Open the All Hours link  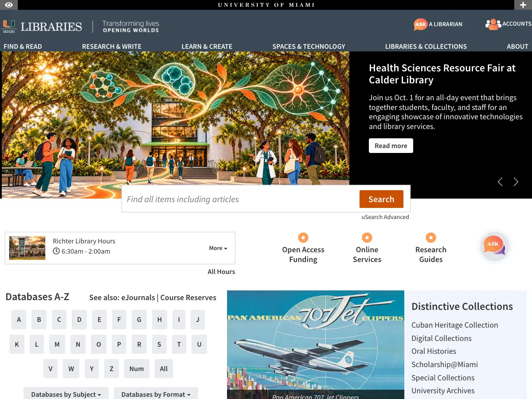pos(221,272)
